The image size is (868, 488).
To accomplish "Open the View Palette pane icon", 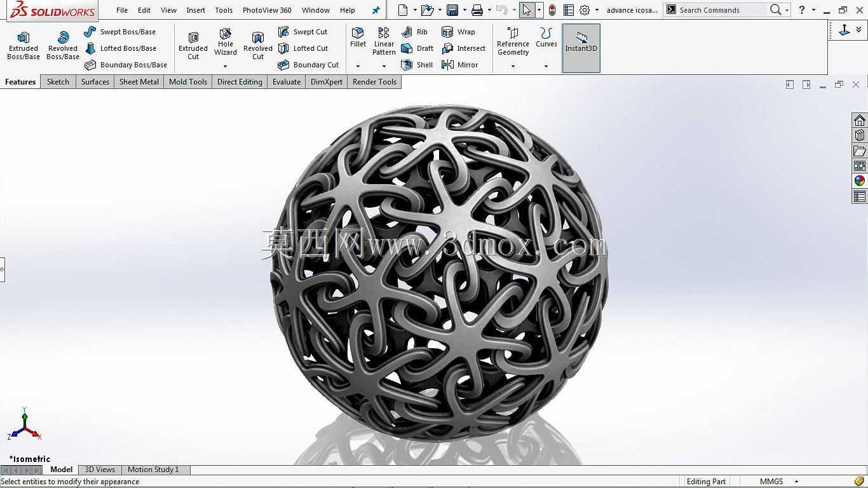I will coord(860,166).
